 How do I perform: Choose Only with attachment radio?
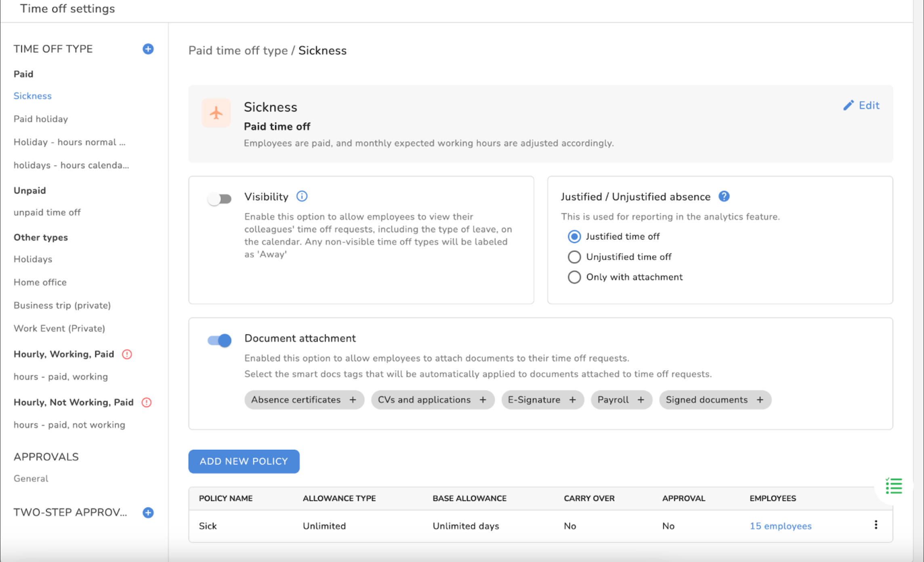point(574,277)
